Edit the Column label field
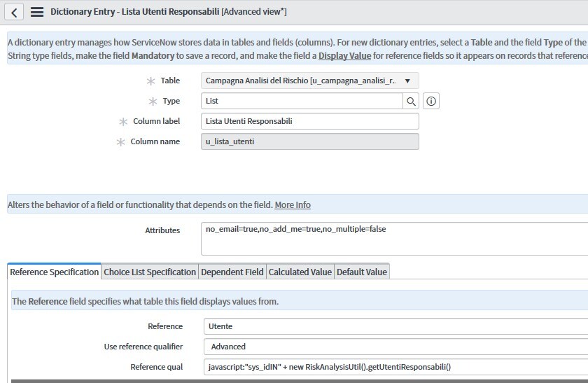The image size is (588, 383). click(x=309, y=122)
